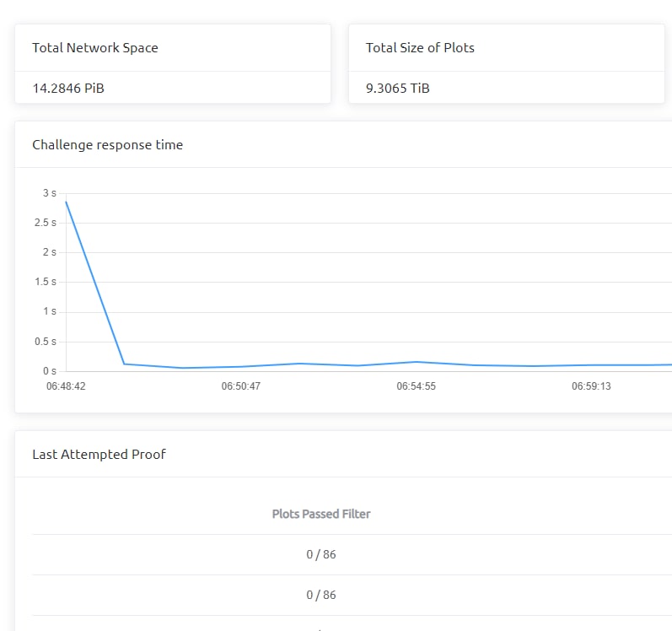The image size is (672, 631).
Task: Click the 0 s y-axis label
Action: (x=50, y=371)
